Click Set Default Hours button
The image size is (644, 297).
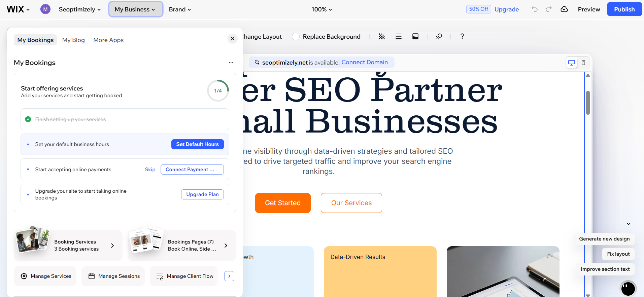[198, 144]
